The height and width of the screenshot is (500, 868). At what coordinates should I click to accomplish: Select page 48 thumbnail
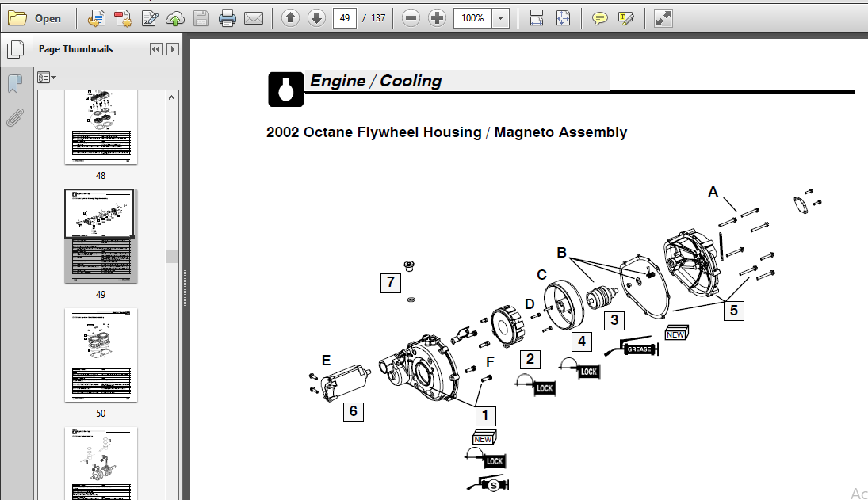coord(101,128)
